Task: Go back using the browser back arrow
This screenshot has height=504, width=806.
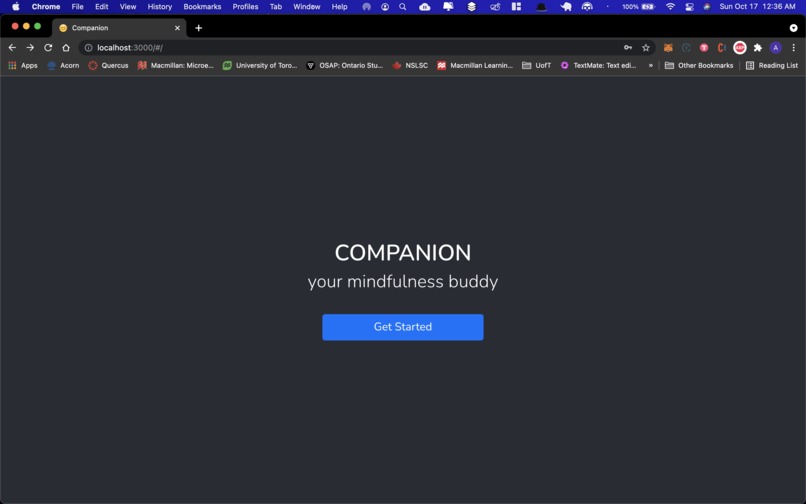Action: [12, 48]
